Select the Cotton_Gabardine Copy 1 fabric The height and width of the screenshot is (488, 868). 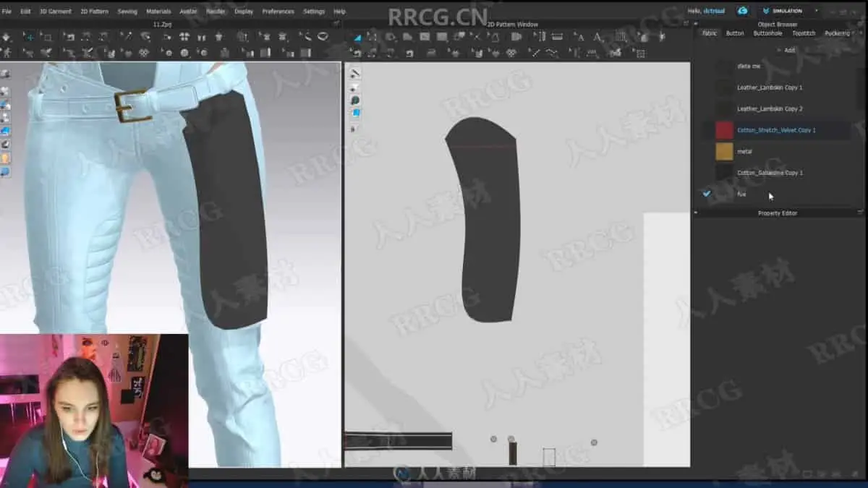[778, 173]
